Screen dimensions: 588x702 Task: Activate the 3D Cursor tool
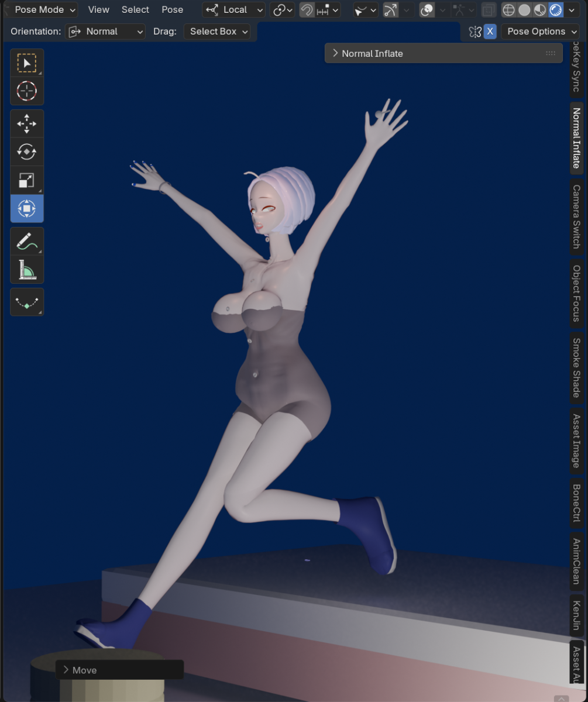27,91
